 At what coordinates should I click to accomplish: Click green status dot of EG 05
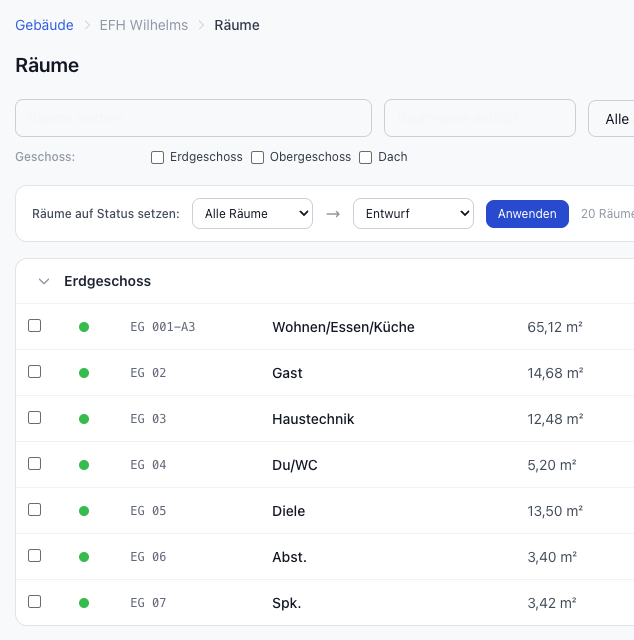pyautogui.click(x=84, y=511)
